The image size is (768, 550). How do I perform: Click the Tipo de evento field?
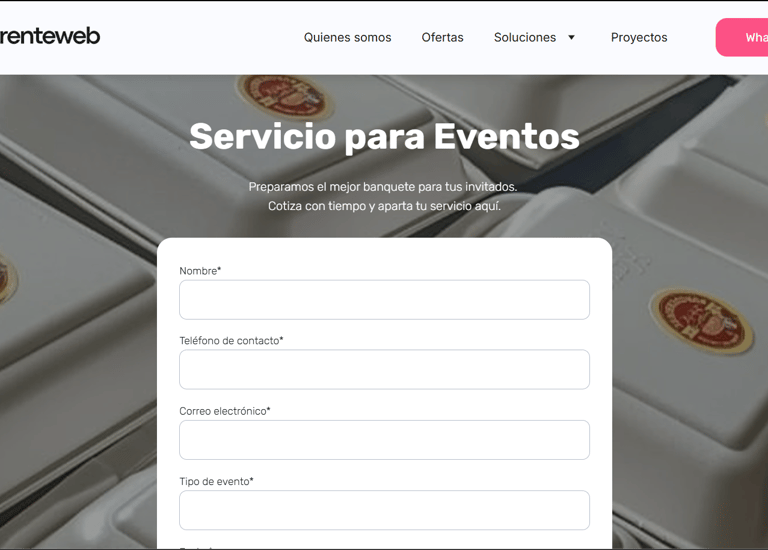tap(384, 510)
